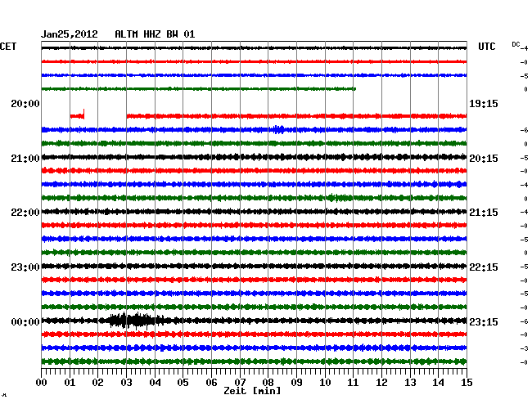Image resolution: width=532 pixels, height=404 pixels.
Task: Click the blue burst near minute 08
Action: point(278,129)
